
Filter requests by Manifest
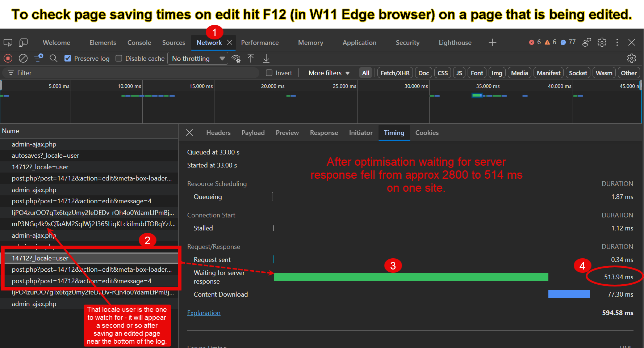click(x=548, y=73)
